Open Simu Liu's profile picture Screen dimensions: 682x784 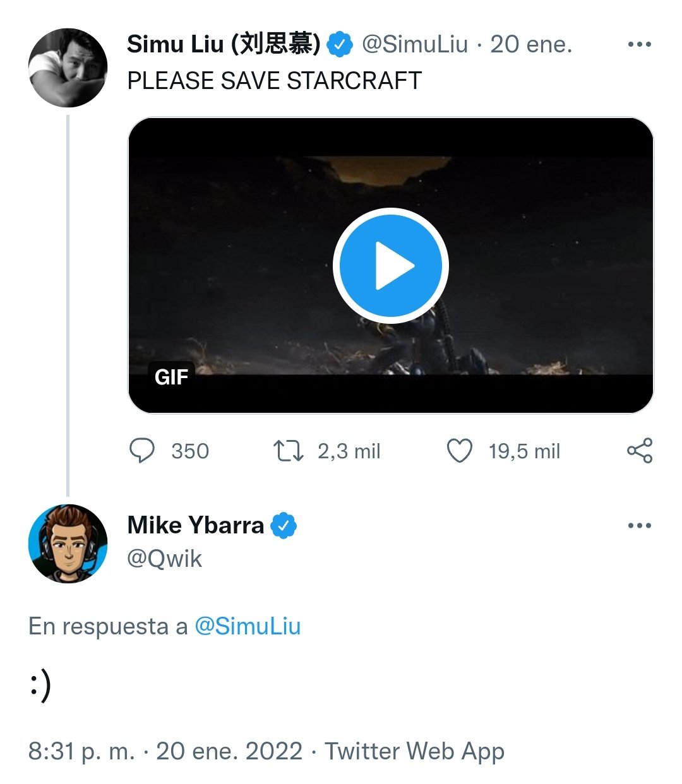tap(68, 68)
